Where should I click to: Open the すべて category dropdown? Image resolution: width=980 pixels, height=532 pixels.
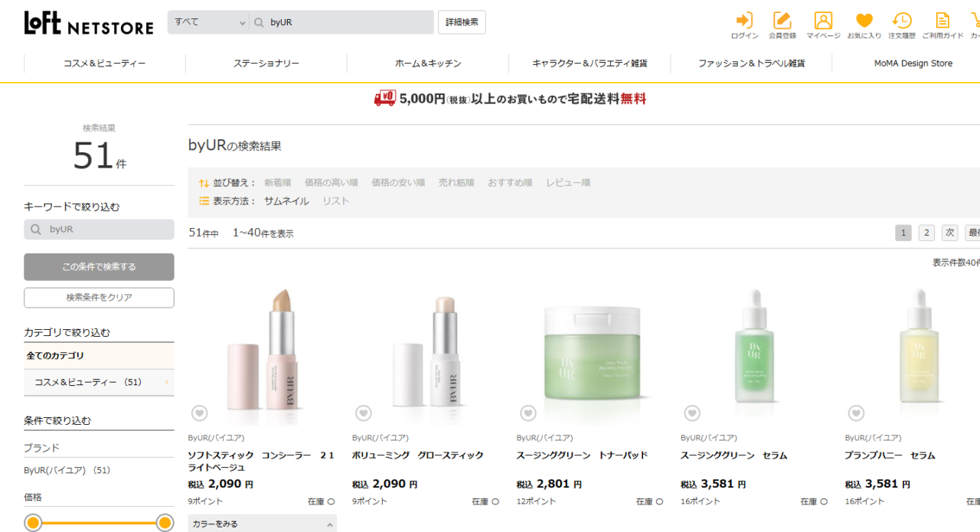(x=208, y=22)
